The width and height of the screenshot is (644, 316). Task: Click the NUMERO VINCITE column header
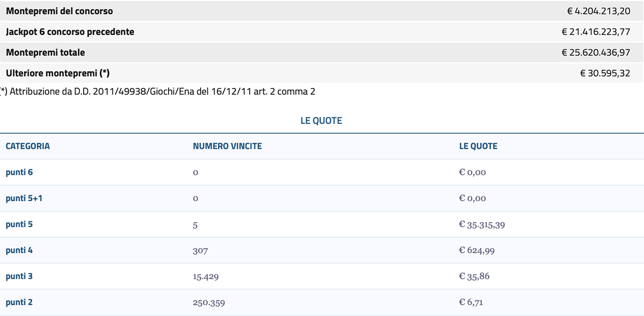(x=228, y=146)
